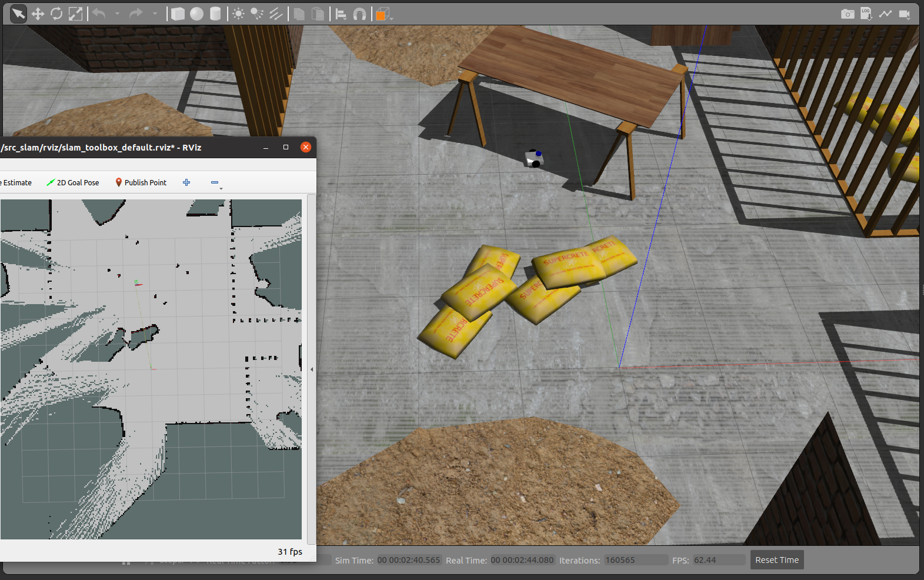Click the Undo arrow in Gazebo toolbar

[x=99, y=13]
